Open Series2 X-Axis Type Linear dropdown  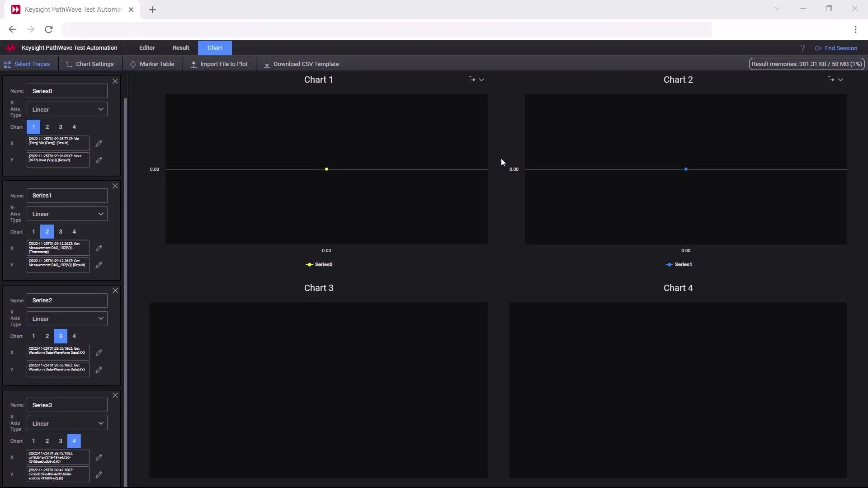(x=67, y=319)
